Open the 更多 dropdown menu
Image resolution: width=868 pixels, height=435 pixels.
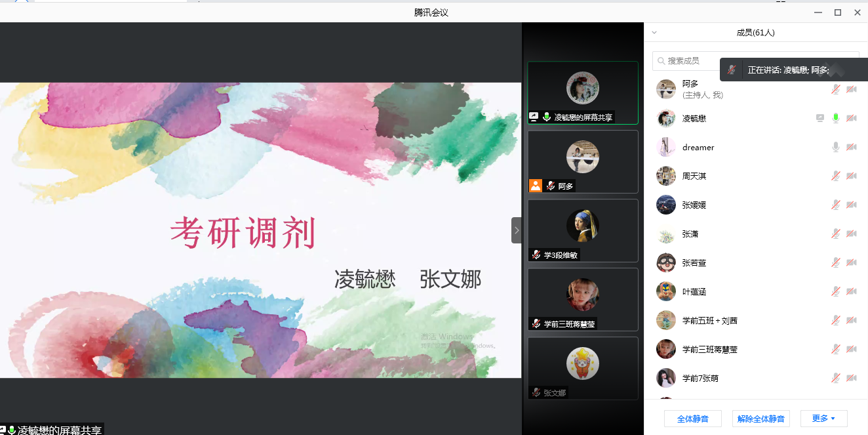(824, 418)
